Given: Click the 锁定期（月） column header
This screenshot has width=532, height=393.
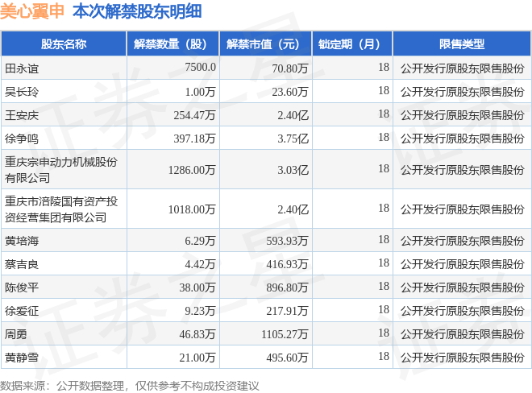Looking at the screenshot, I should [x=351, y=43].
